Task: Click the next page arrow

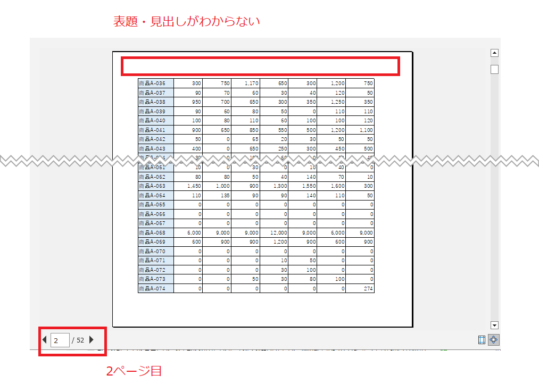Action: pyautogui.click(x=92, y=339)
